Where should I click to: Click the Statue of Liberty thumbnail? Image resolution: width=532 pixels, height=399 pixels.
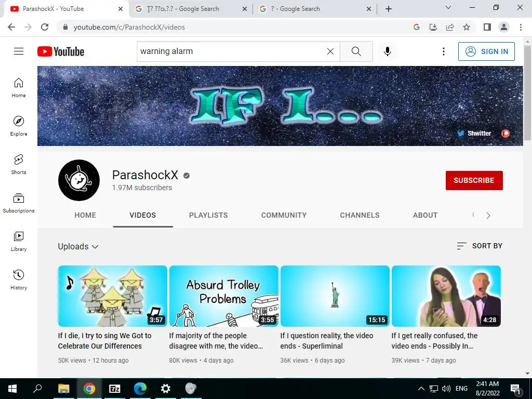[x=335, y=296]
